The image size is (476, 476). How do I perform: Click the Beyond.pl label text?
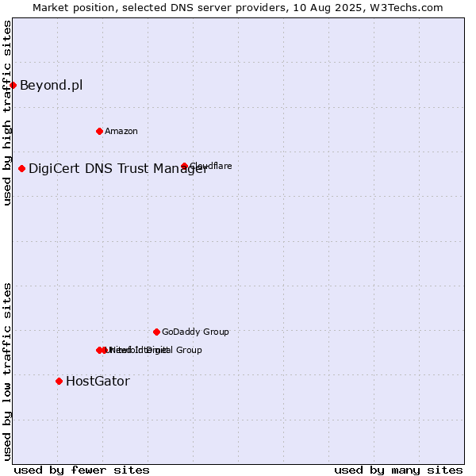point(52,86)
